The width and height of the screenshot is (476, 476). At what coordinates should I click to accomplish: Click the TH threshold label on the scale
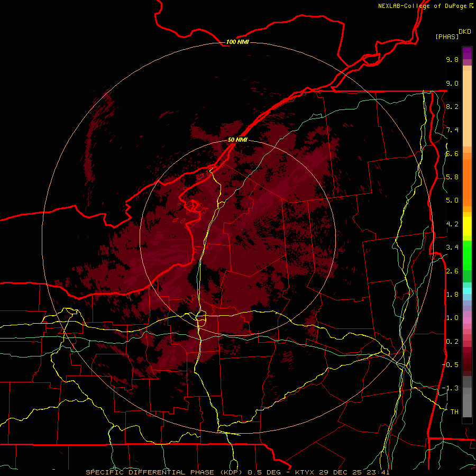454,412
